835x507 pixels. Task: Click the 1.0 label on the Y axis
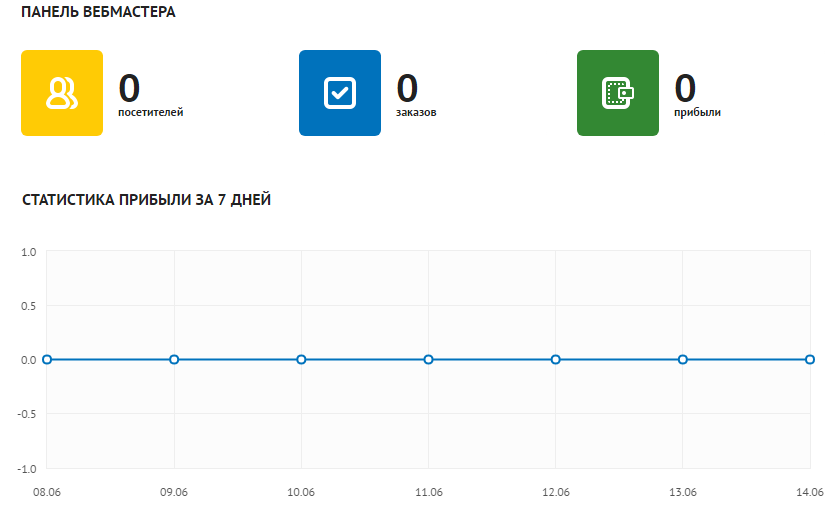tap(28, 252)
